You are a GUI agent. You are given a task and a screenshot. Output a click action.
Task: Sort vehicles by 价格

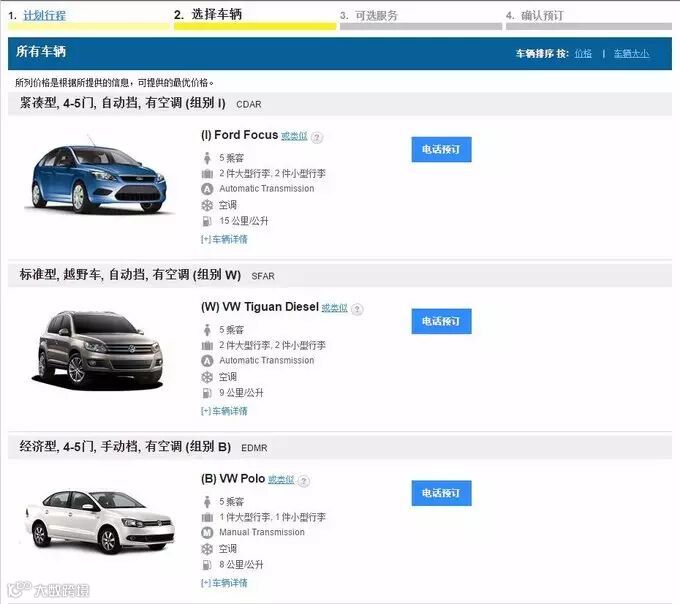583,53
